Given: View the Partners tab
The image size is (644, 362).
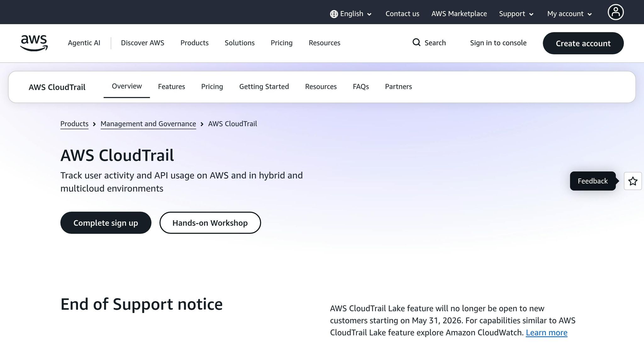Looking at the screenshot, I should 398,86.
